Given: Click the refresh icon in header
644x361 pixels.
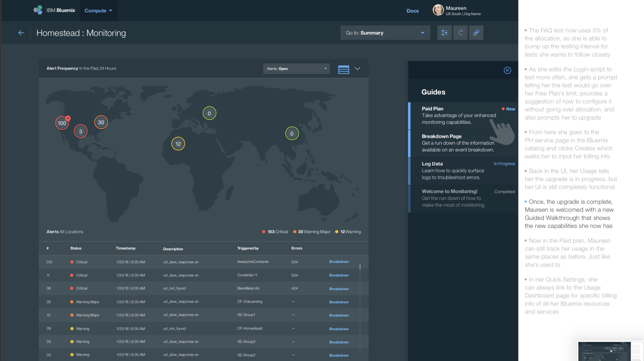Looking at the screenshot, I should point(460,33).
